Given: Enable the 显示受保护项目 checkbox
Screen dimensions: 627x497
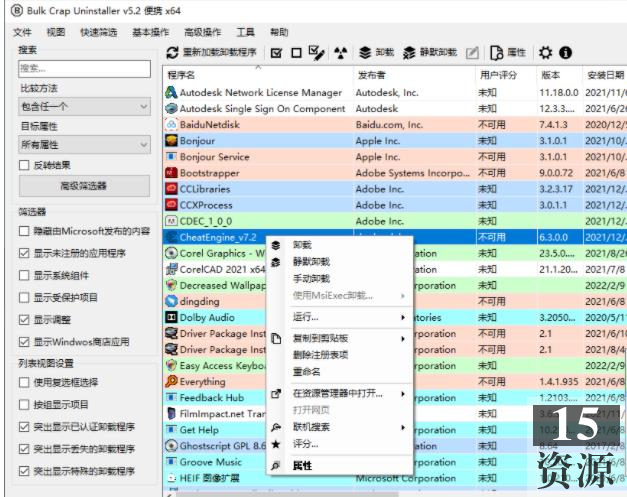Looking at the screenshot, I should point(24,297).
